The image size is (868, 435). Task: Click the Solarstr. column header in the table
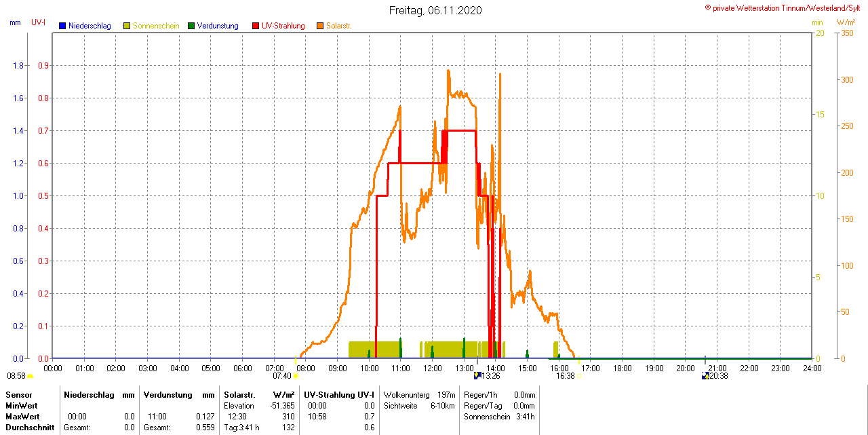click(239, 394)
